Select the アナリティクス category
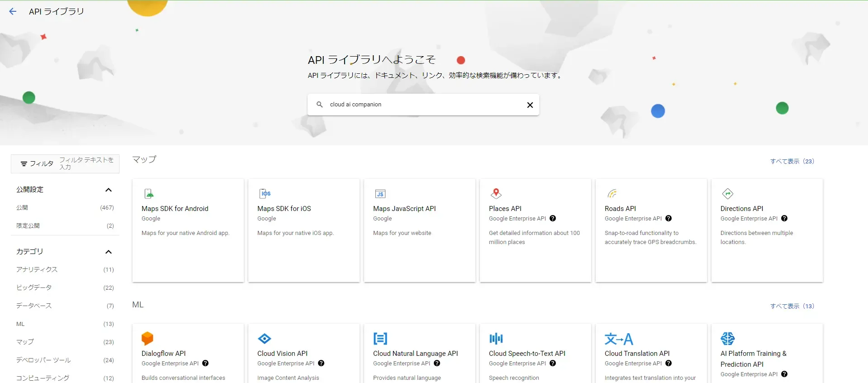The width and height of the screenshot is (868, 383). 65,270
